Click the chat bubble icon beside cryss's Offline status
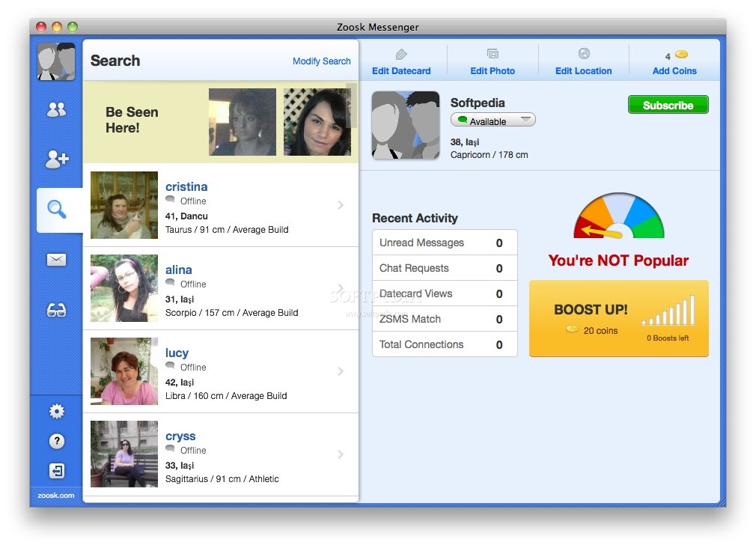Image resolution: width=756 pixels, height=548 pixels. [x=170, y=448]
